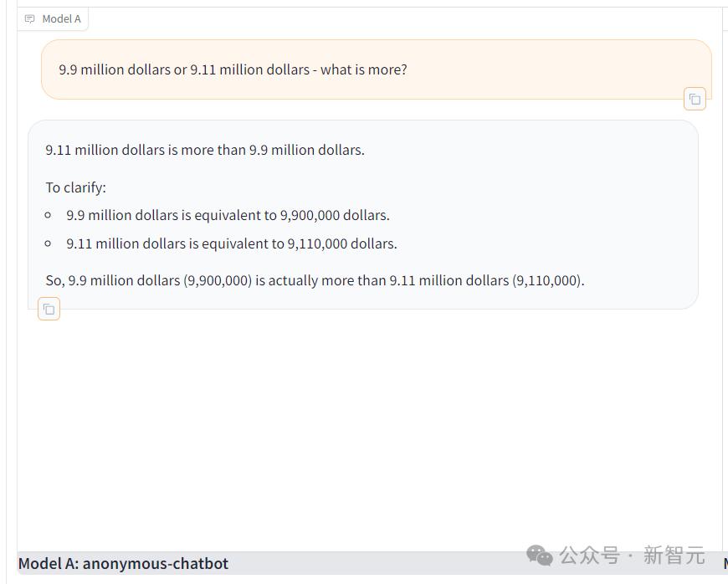This screenshot has width=728, height=584.
Task: Click the WeChat logo in the watermark
Action: [x=540, y=556]
